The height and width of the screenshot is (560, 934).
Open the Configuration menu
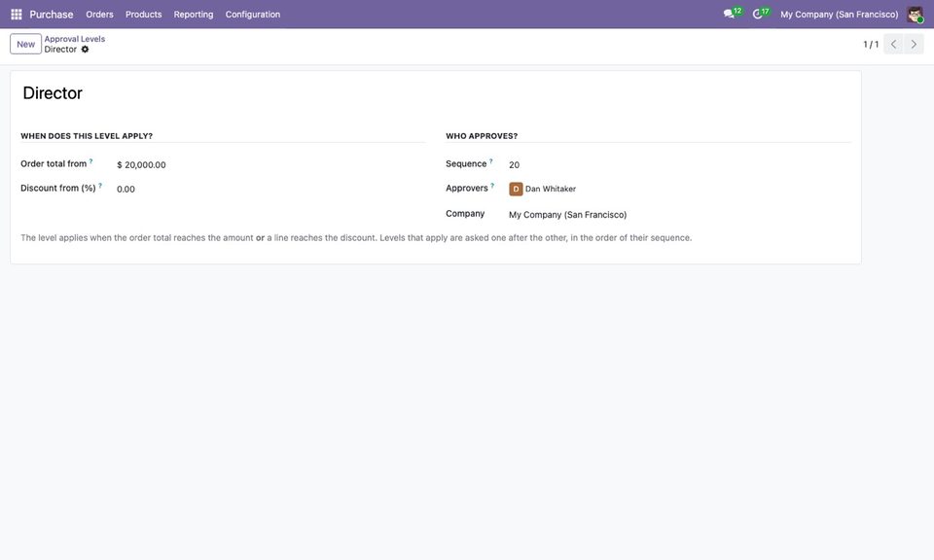coord(253,15)
